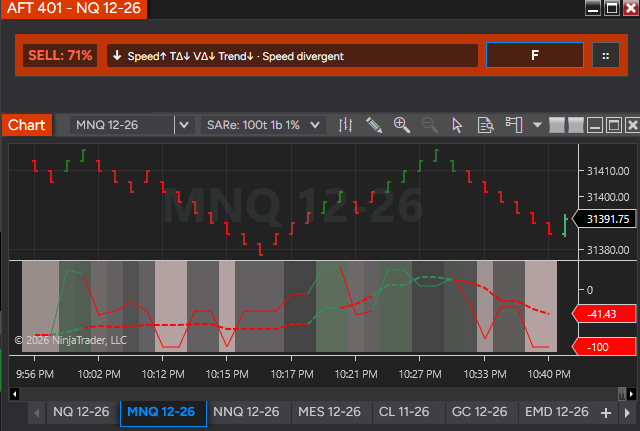This screenshot has width=640, height=431.
Task: Click the AFT 401 - NQ 12-26 title
Action: pos(74,8)
